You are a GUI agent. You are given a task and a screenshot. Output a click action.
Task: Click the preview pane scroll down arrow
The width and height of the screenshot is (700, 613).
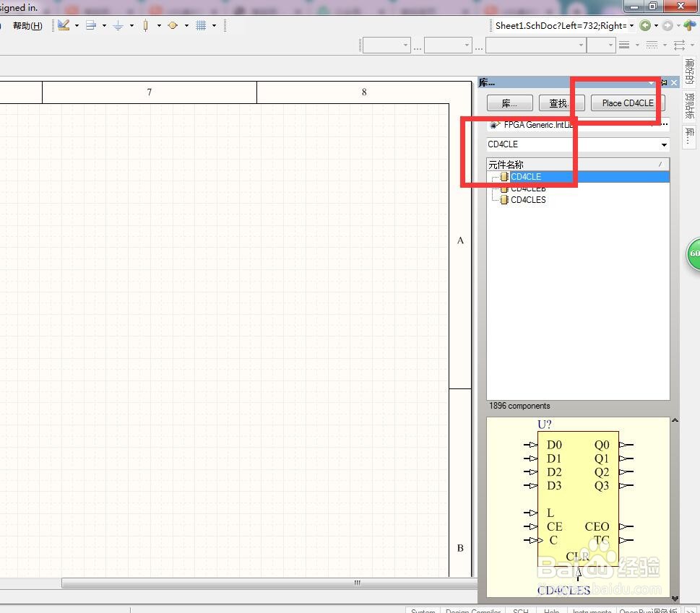click(x=675, y=599)
